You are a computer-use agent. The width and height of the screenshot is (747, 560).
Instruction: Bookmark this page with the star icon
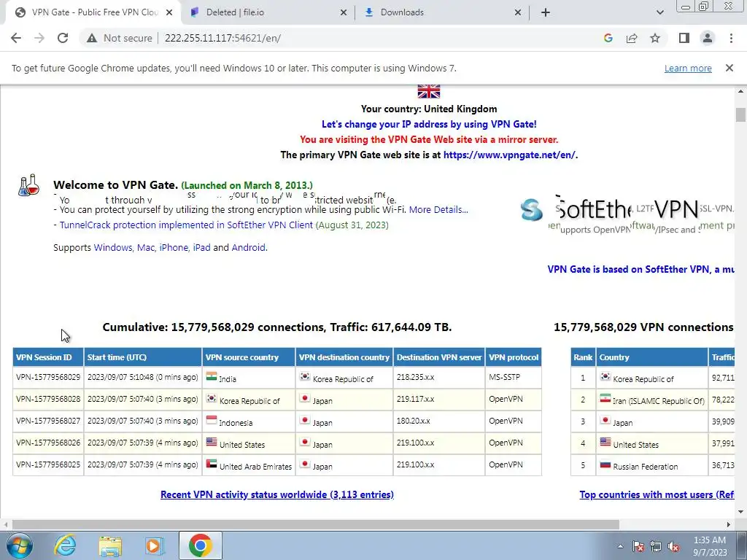(655, 38)
